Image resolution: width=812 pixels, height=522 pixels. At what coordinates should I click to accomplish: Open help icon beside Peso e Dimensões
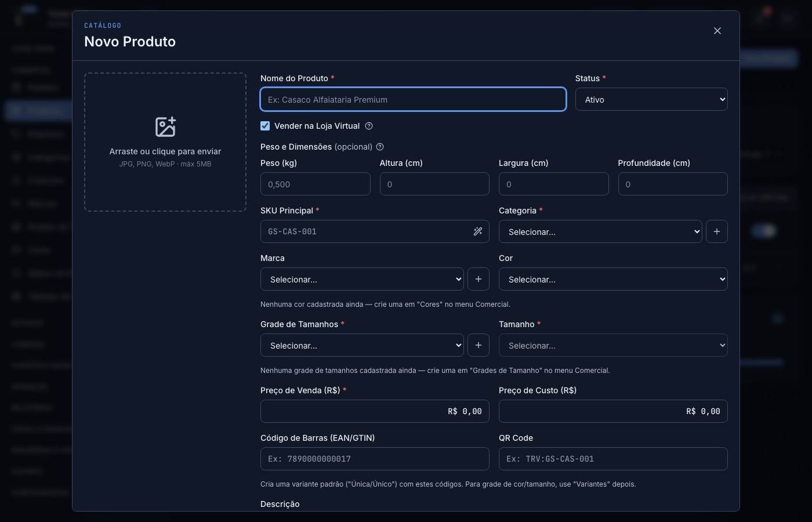380,147
